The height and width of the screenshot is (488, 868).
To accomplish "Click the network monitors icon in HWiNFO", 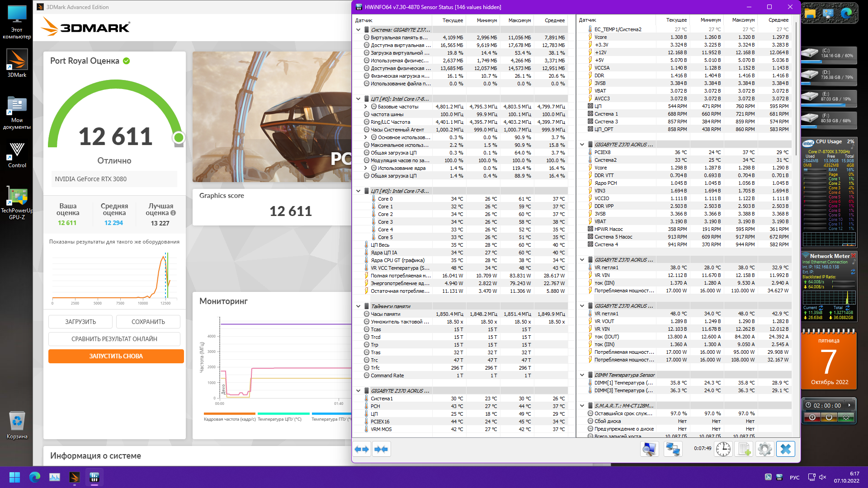I will click(673, 449).
